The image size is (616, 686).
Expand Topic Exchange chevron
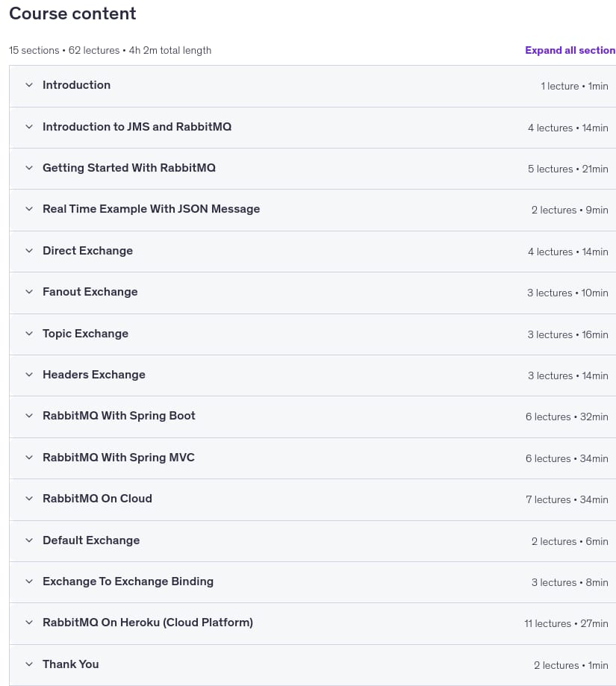tap(29, 334)
